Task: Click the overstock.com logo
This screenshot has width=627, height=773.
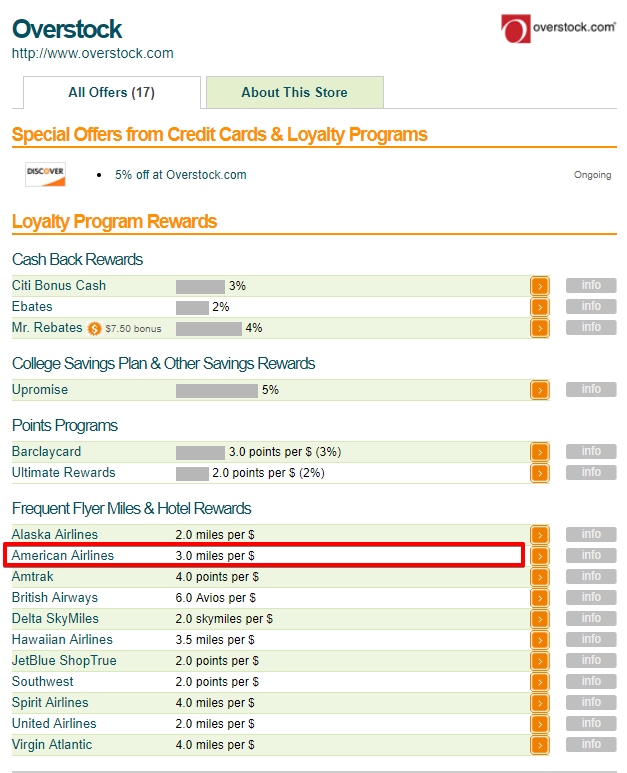Action: click(558, 28)
